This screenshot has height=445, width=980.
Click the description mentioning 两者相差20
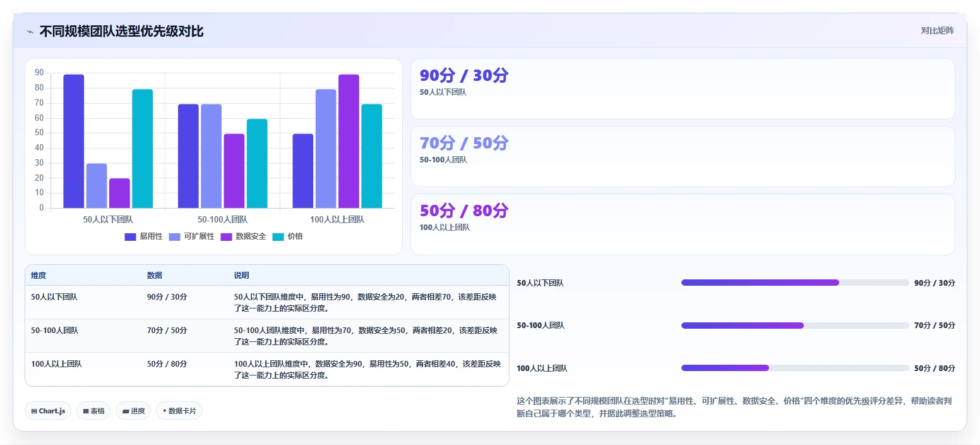[x=366, y=336]
